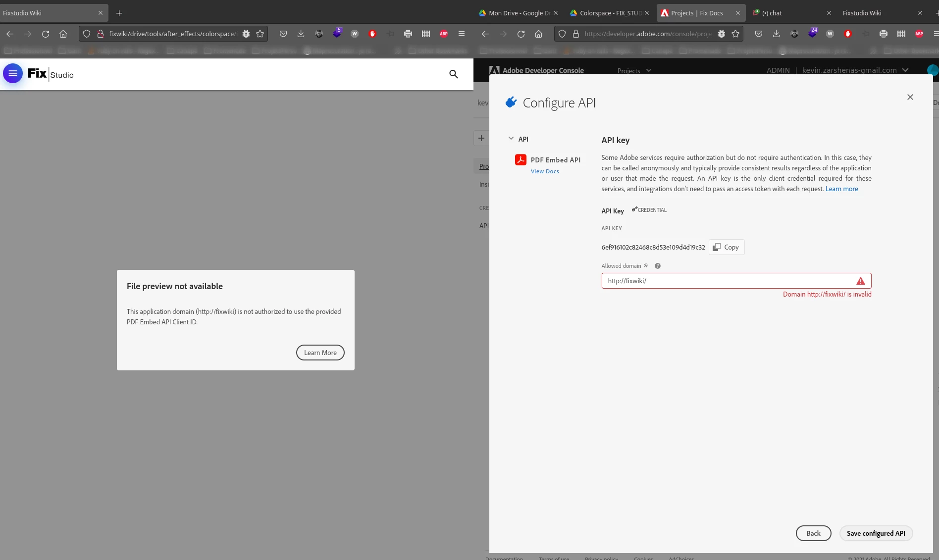Open new tab in left browser window
Image resolution: width=939 pixels, height=560 pixels.
[x=119, y=13]
